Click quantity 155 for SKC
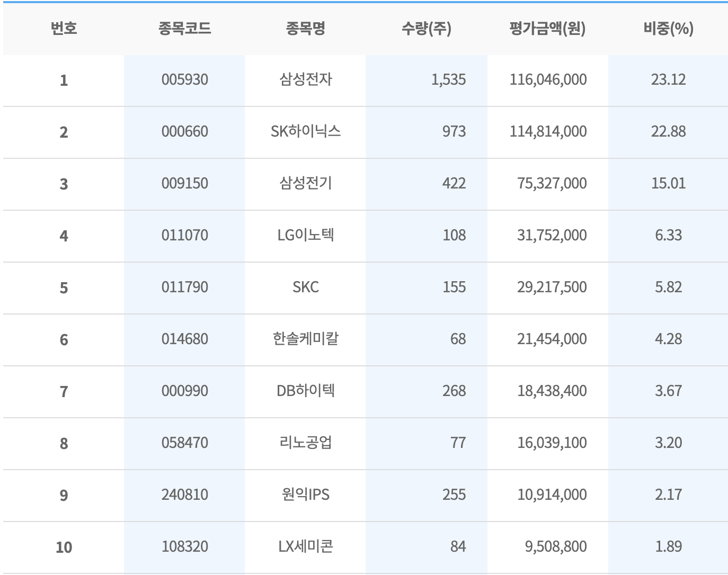The width and height of the screenshot is (728, 575). point(454,287)
